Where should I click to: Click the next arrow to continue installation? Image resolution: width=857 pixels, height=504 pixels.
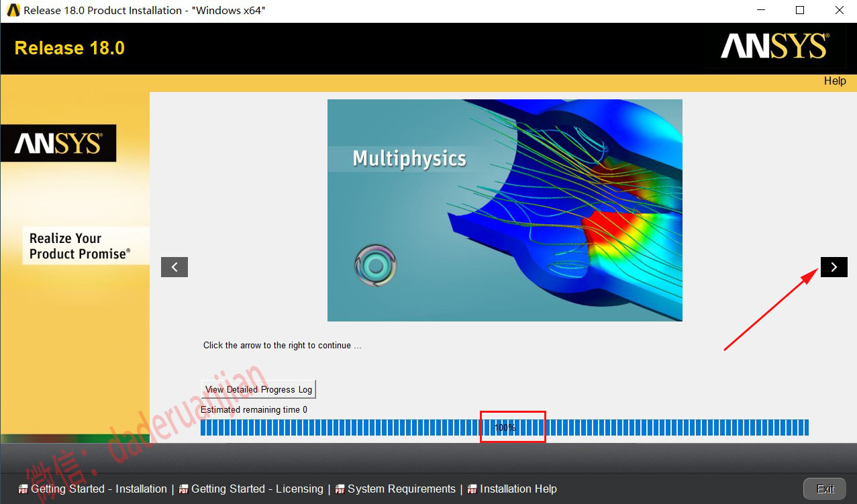pyautogui.click(x=834, y=267)
